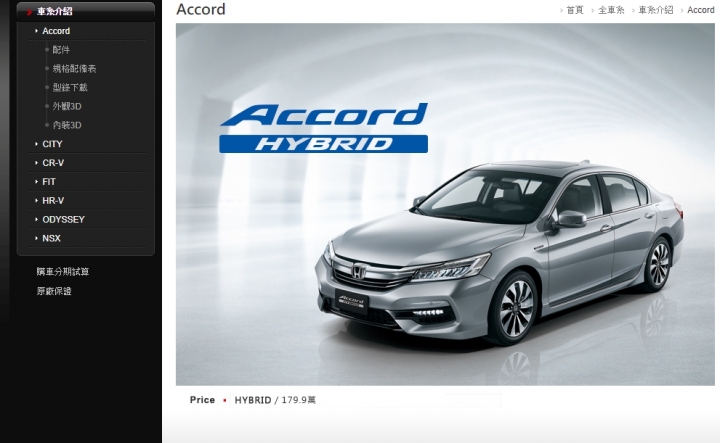Open the 車系介紹 sidebar header

(85, 11)
